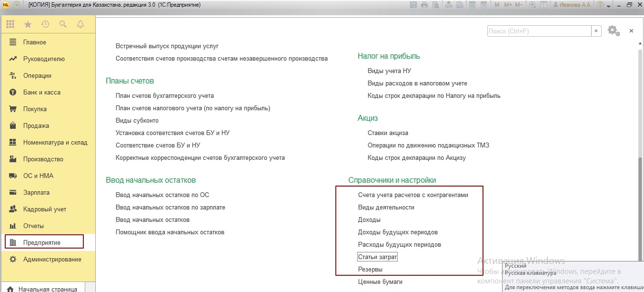This screenshot has height=292, width=644.
Task: Open the functions menu grid icon
Action: 10,24
